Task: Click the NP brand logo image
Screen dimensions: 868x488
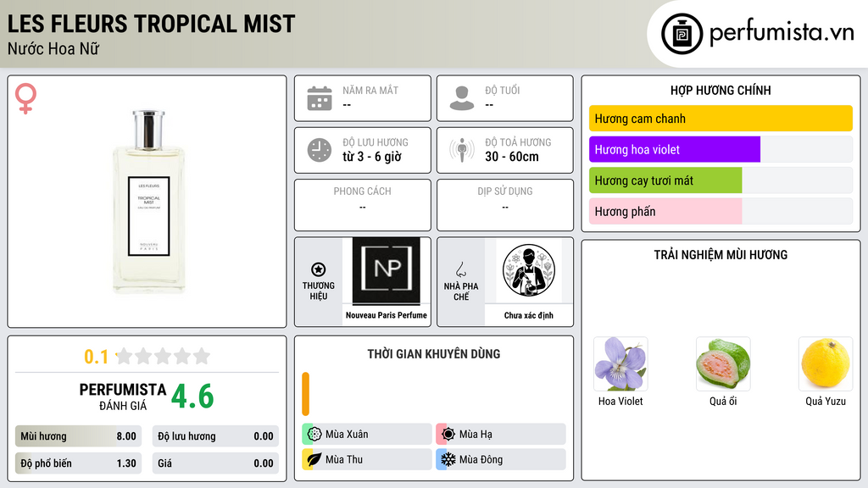Action: coord(387,270)
